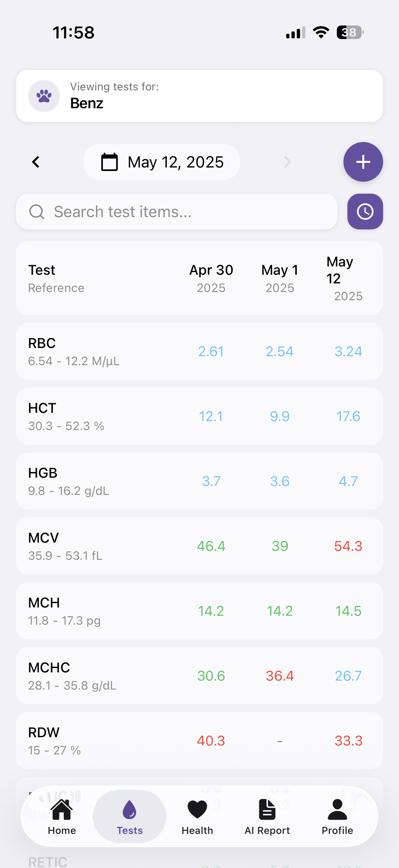This screenshot has height=868, width=399.
Task: Go to previous test date arrow
Action: point(36,162)
